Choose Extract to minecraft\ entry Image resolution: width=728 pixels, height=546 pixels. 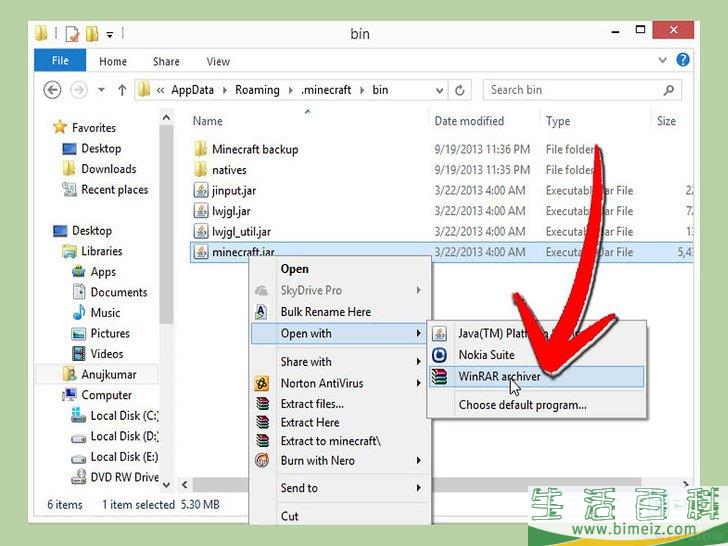tap(330, 441)
